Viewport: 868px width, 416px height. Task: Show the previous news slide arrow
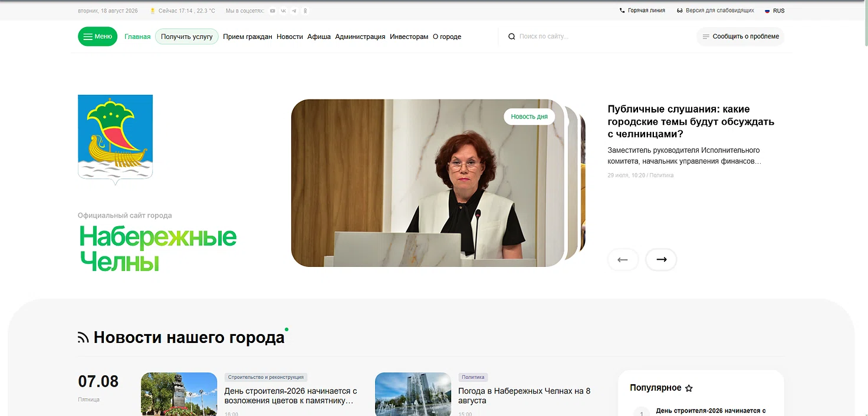623,259
